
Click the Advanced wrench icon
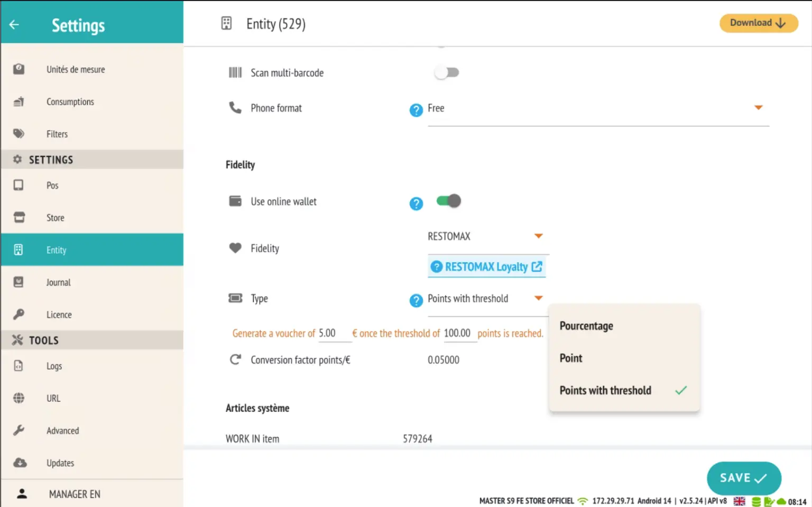coord(19,430)
